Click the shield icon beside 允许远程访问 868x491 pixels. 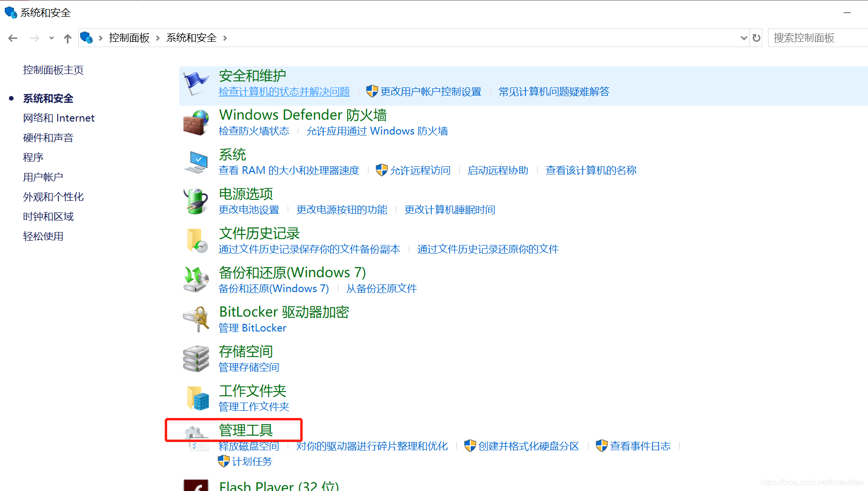pos(381,170)
